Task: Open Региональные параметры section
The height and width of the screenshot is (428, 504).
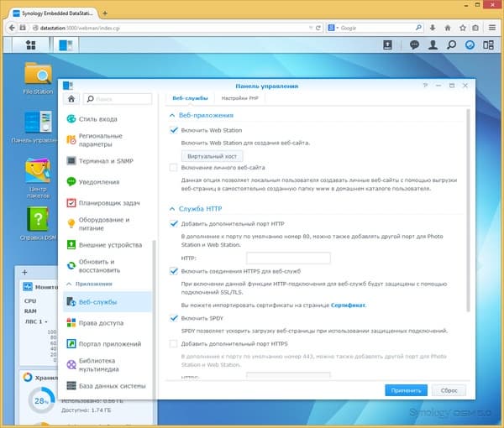Action: [x=108, y=140]
